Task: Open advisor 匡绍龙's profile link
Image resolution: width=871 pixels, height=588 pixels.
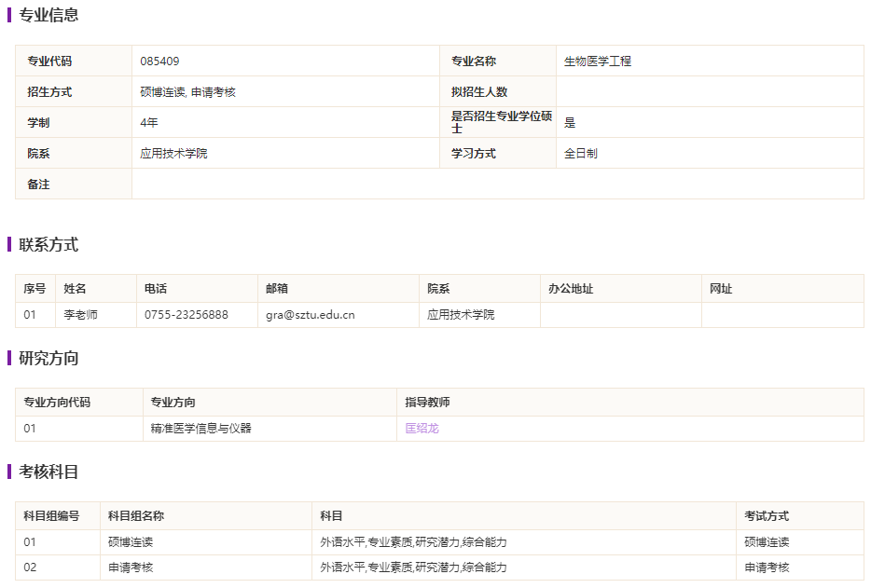Action: [422, 429]
